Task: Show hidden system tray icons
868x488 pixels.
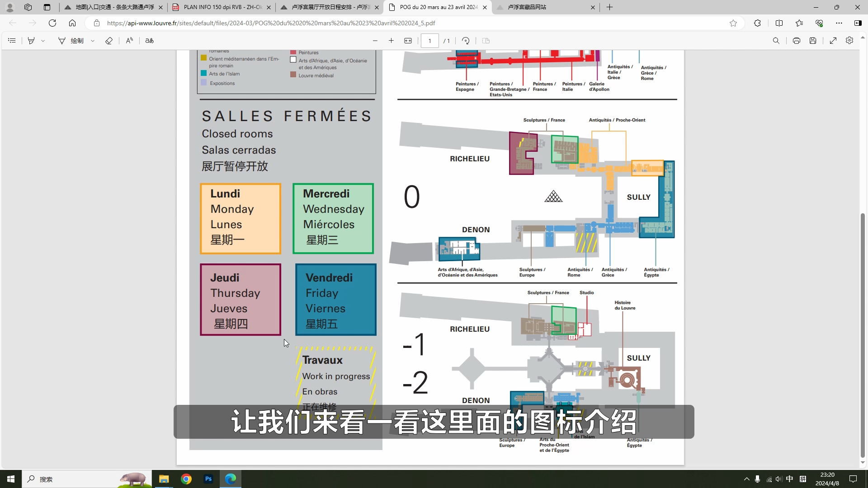Action: [747, 479]
